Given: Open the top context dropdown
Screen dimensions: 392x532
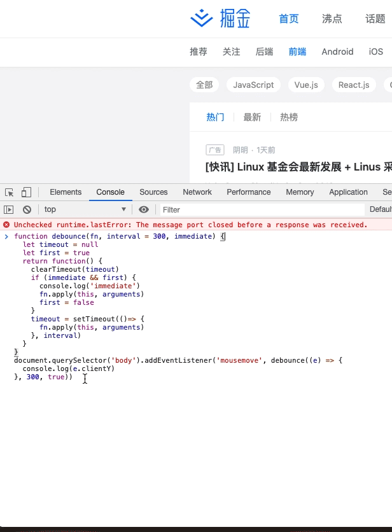Looking at the screenshot, I should [85, 209].
